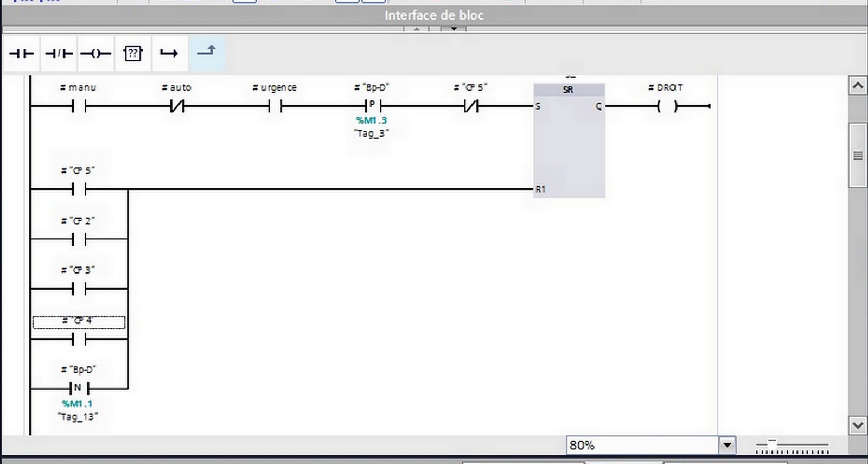Viewport: 868px width, 464px height.
Task: Select the manu normally open contact
Action: click(79, 107)
